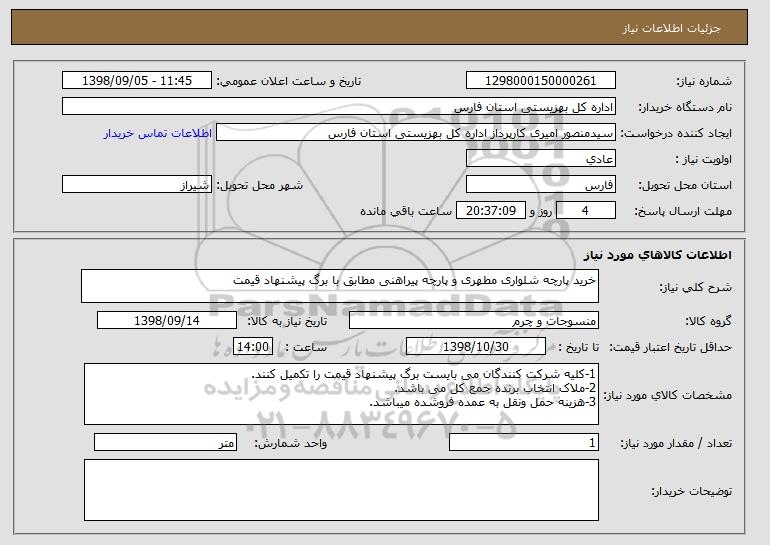The height and width of the screenshot is (545, 770).
Task: Click the label 'واحد شمارش:'
Action: (290, 444)
